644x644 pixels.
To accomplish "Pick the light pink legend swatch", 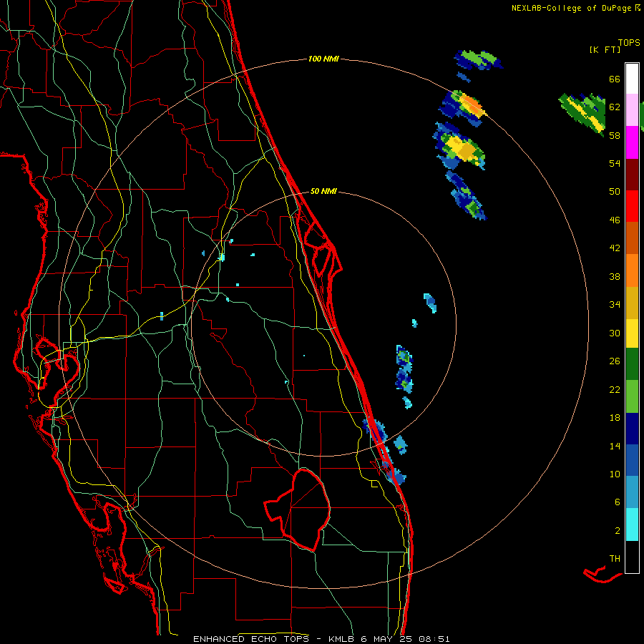I will [632, 109].
